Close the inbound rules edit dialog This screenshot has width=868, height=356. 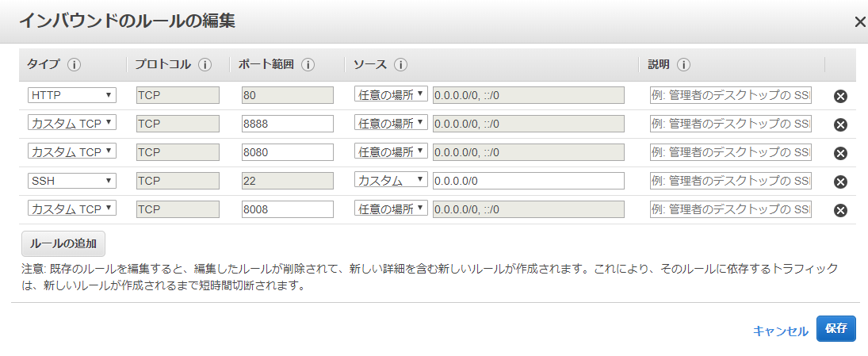coord(861,23)
